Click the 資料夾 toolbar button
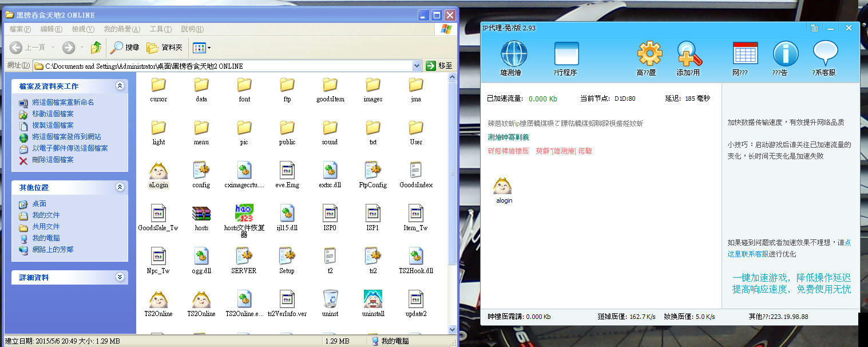 coord(165,48)
